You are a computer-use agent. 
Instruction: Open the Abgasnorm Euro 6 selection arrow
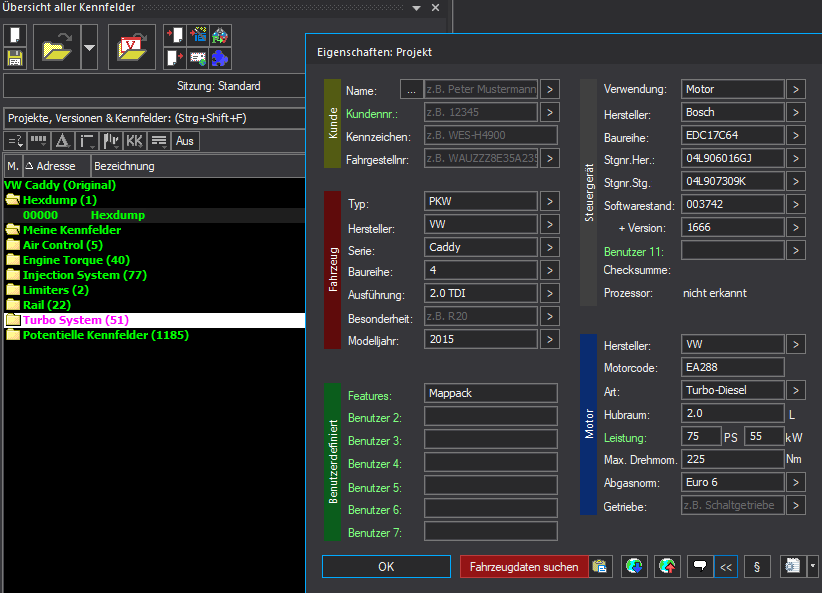795,482
